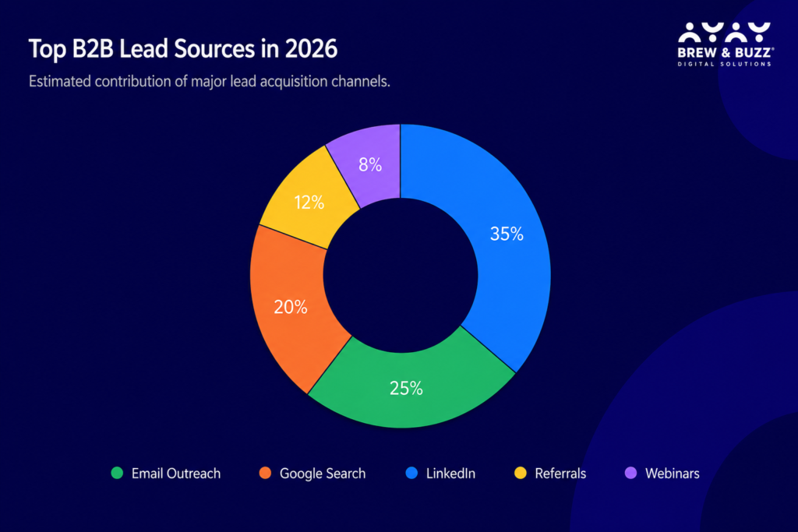Viewport: 798px width, 532px height.
Task: Click the 'Referrals' legend label
Action: pos(560,474)
